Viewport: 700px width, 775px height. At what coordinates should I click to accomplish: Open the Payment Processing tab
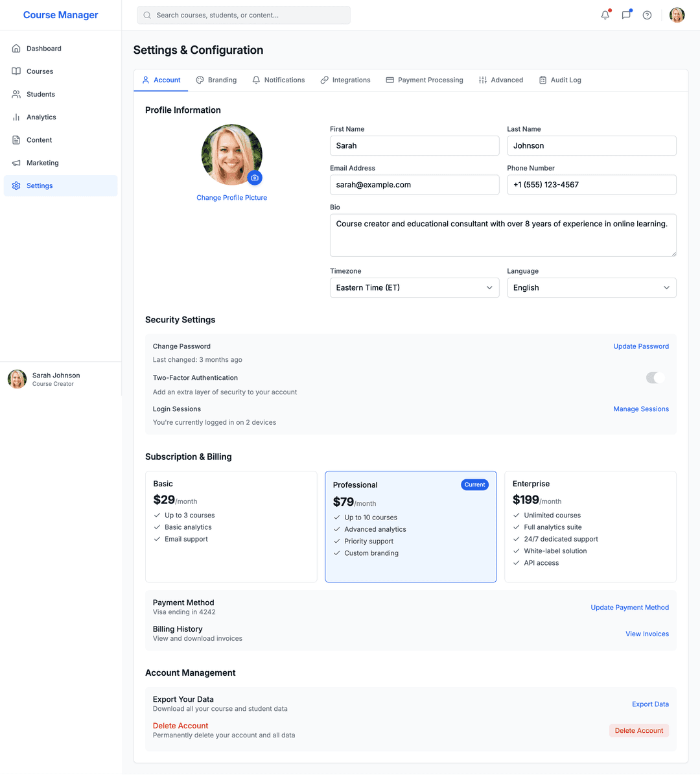(x=425, y=80)
